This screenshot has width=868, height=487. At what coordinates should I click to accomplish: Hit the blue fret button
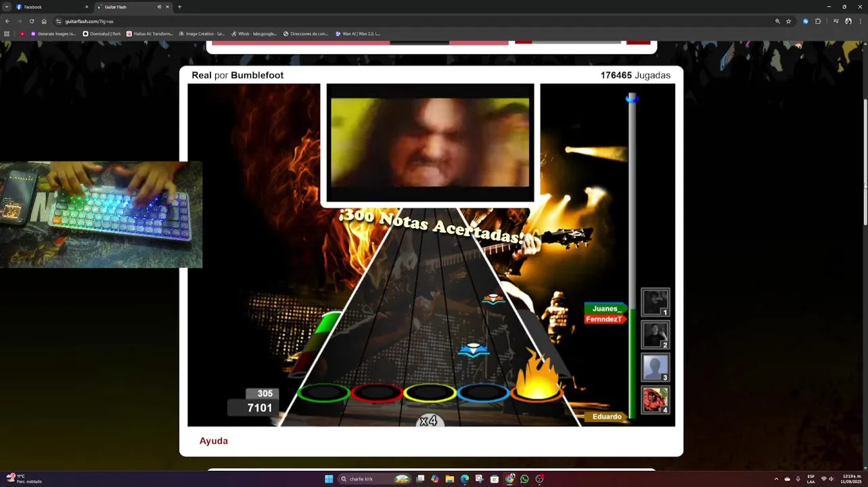click(x=482, y=392)
